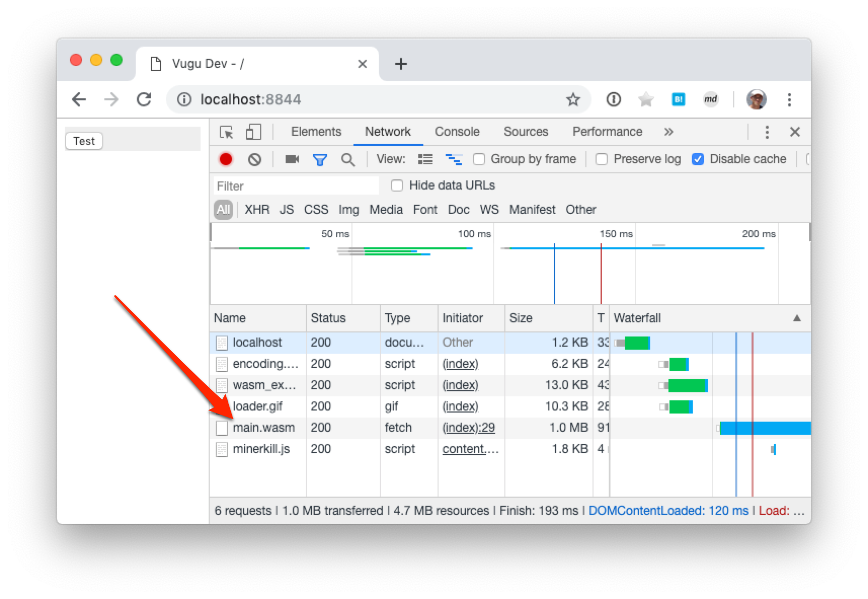868x599 pixels.
Task: Expand more DevTools tabs chevron
Action: click(x=668, y=132)
